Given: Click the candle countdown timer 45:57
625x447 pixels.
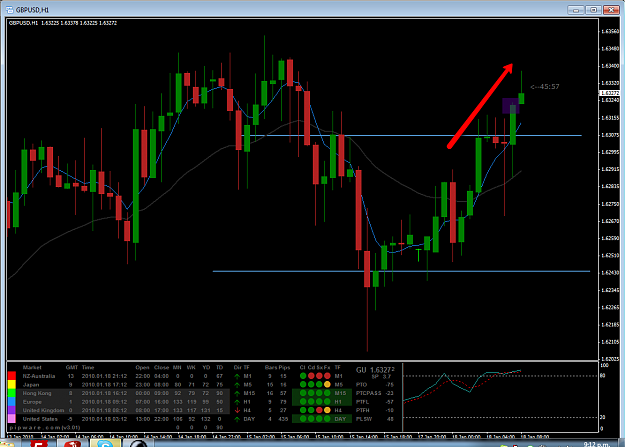Looking at the screenshot, I should [x=545, y=87].
